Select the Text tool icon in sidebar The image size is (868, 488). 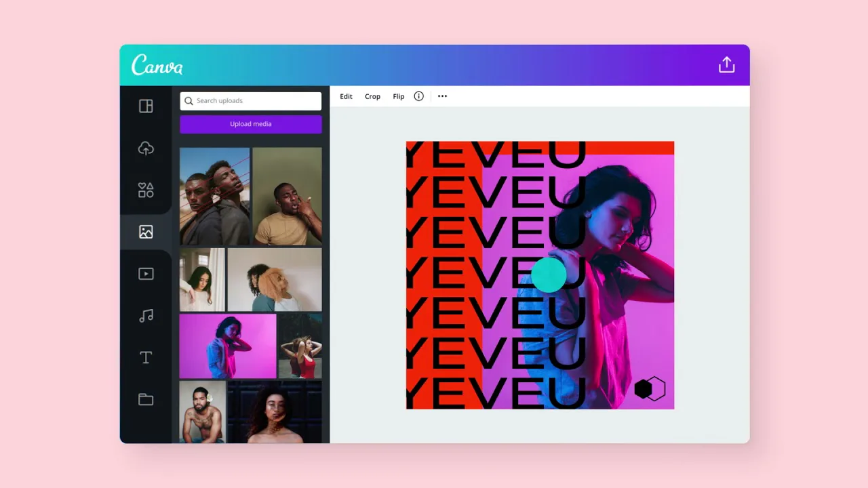click(146, 358)
